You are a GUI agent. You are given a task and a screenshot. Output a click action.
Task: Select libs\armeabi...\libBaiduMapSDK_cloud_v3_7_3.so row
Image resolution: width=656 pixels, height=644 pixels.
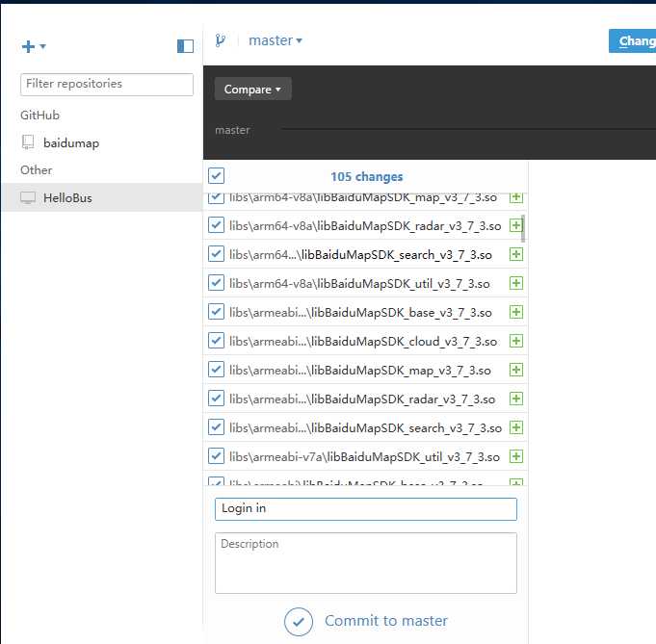click(365, 341)
